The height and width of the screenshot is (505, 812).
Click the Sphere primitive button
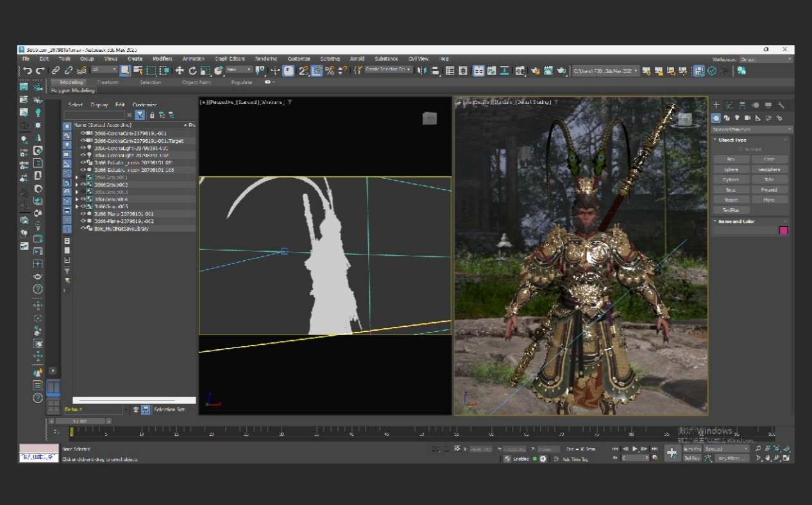point(731,170)
